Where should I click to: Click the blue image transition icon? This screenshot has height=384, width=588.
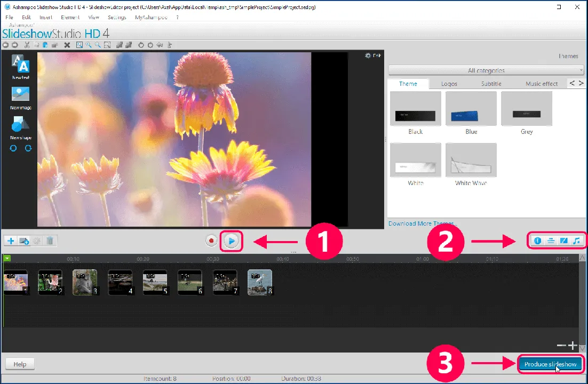[563, 241]
